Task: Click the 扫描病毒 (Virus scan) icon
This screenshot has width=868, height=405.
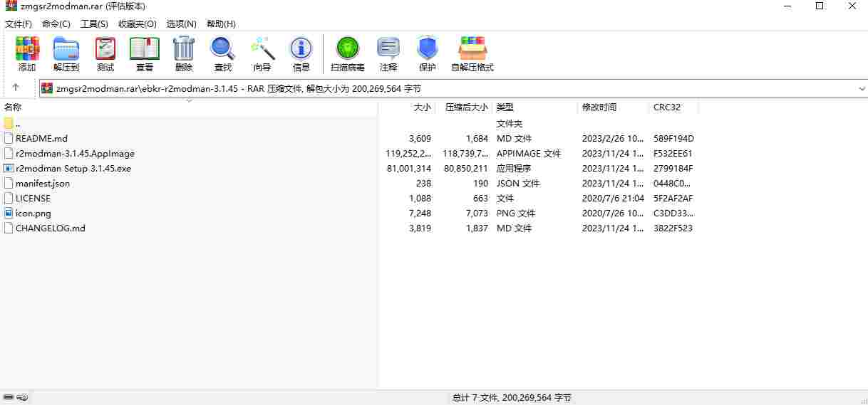Action: tap(348, 49)
